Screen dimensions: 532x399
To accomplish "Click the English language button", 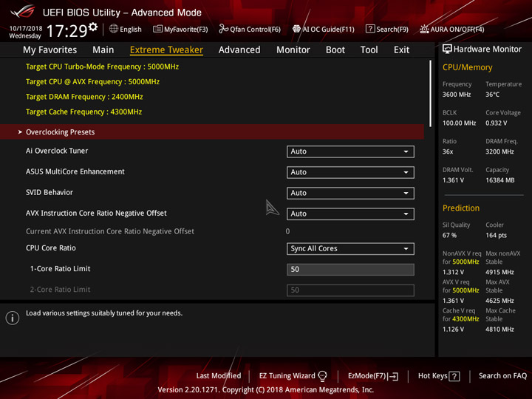I will (125, 29).
